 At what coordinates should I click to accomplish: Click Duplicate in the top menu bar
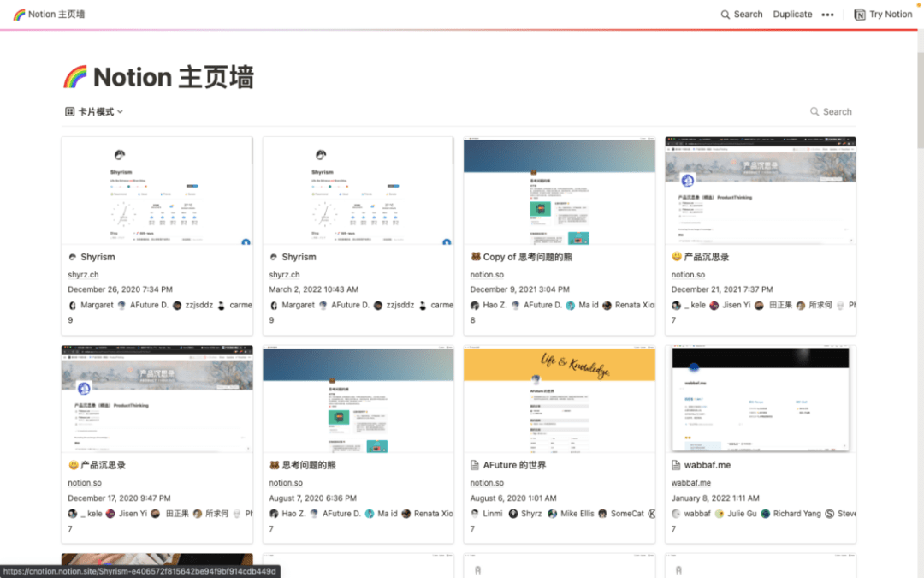coord(792,14)
